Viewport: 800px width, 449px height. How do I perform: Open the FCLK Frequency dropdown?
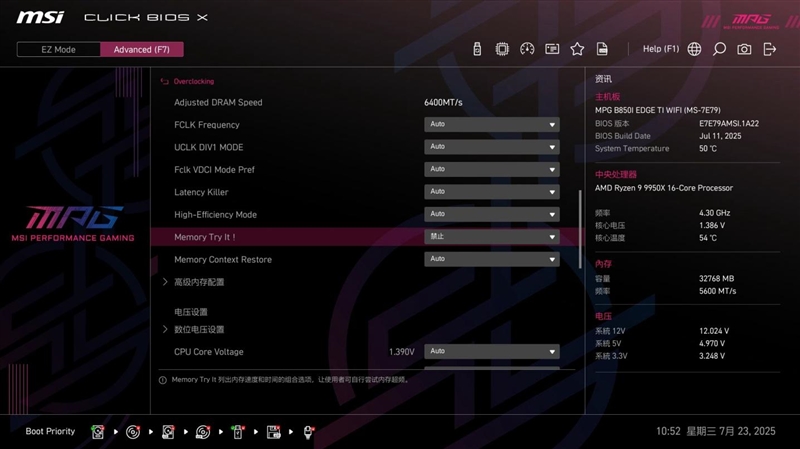coord(492,124)
